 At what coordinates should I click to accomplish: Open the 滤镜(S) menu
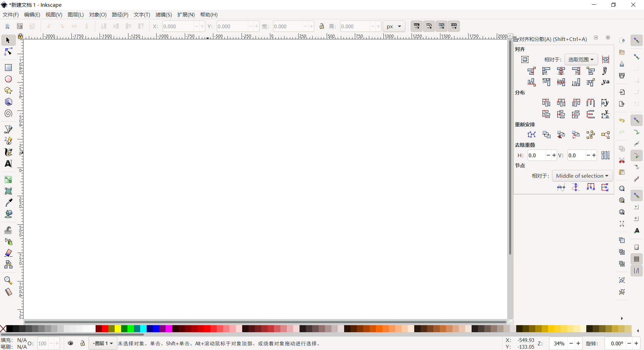pos(164,14)
